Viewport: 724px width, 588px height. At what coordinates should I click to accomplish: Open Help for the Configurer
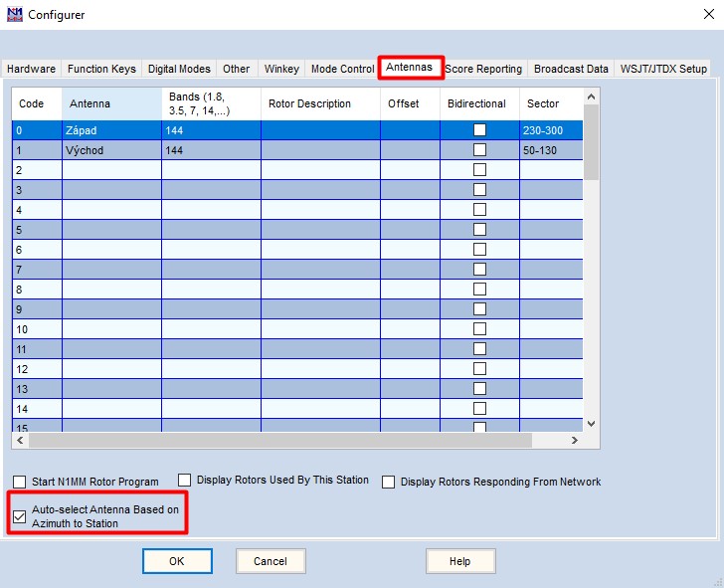[x=460, y=561]
